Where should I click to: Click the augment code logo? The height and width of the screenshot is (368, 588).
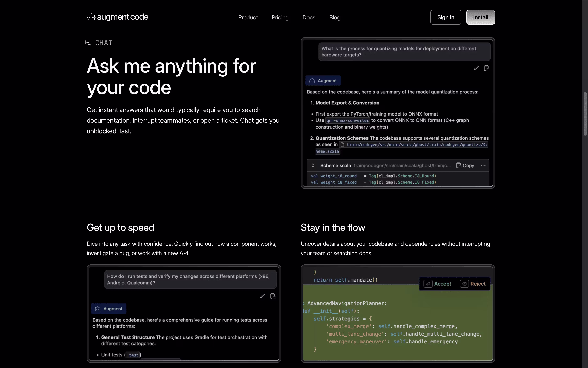pyautogui.click(x=118, y=17)
